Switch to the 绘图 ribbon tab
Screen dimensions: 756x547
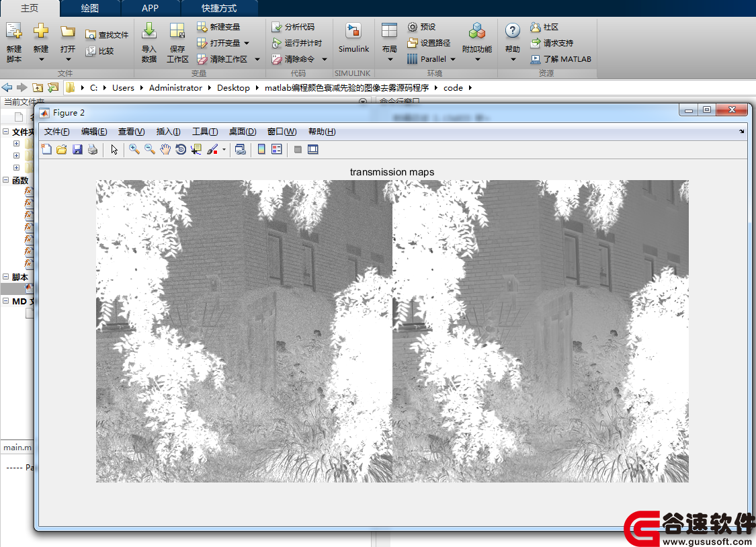coord(89,8)
